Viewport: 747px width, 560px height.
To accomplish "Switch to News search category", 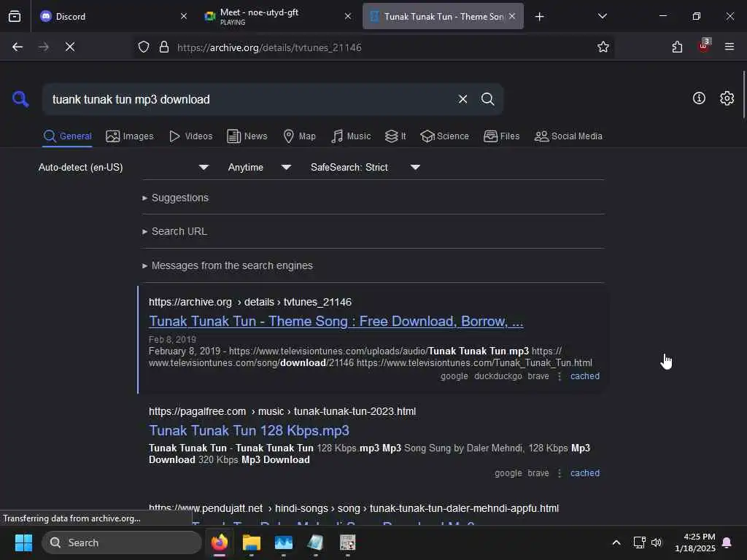I will point(247,136).
